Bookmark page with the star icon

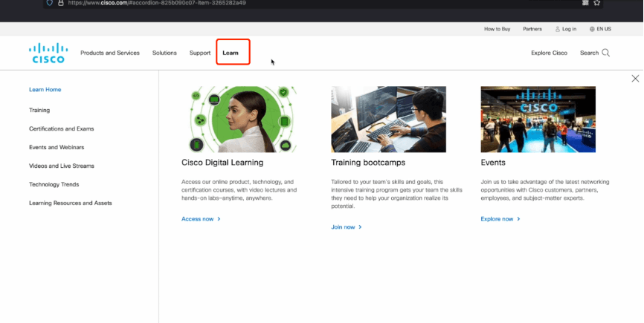[596, 3]
